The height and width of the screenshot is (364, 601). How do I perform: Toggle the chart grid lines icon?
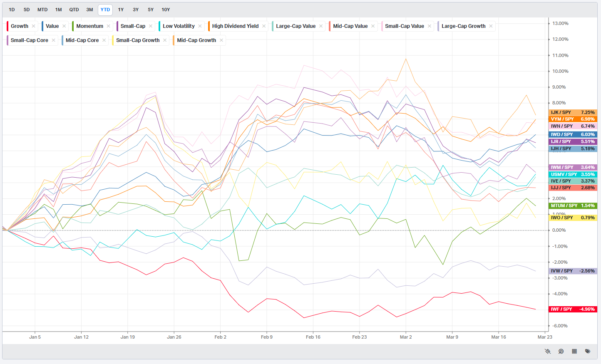click(574, 352)
